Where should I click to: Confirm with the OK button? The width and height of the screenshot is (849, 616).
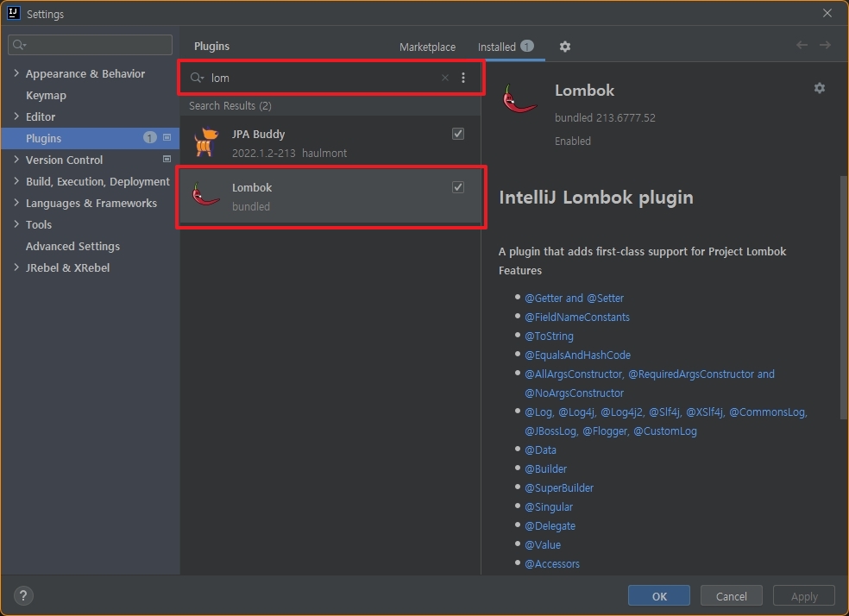[x=659, y=596]
